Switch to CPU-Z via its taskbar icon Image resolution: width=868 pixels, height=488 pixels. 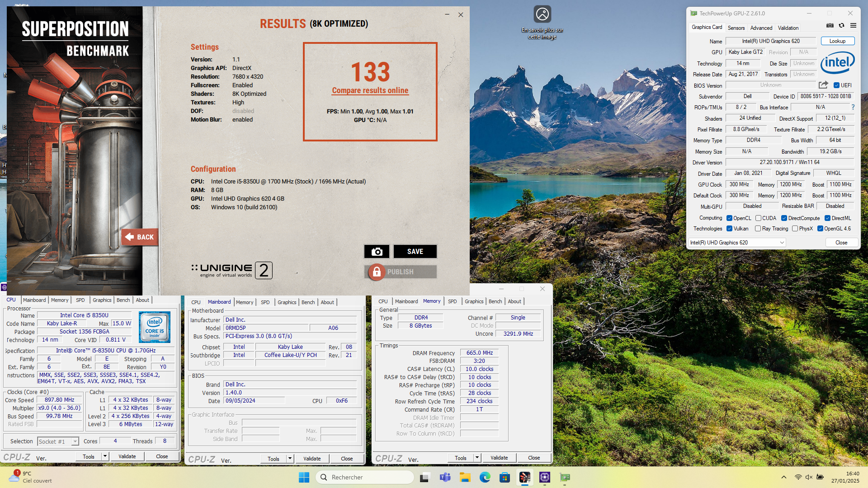(x=545, y=477)
